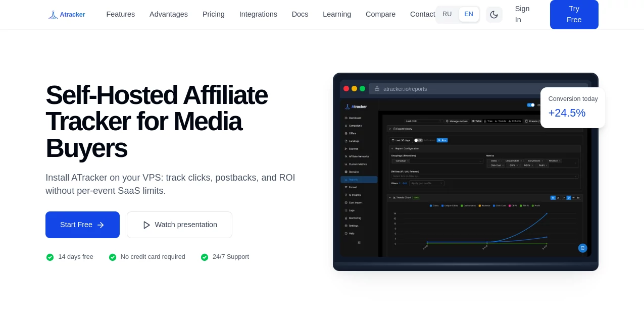Collapse the Report Configuration section
Viewport: 644px width, 330px height.
485,148
